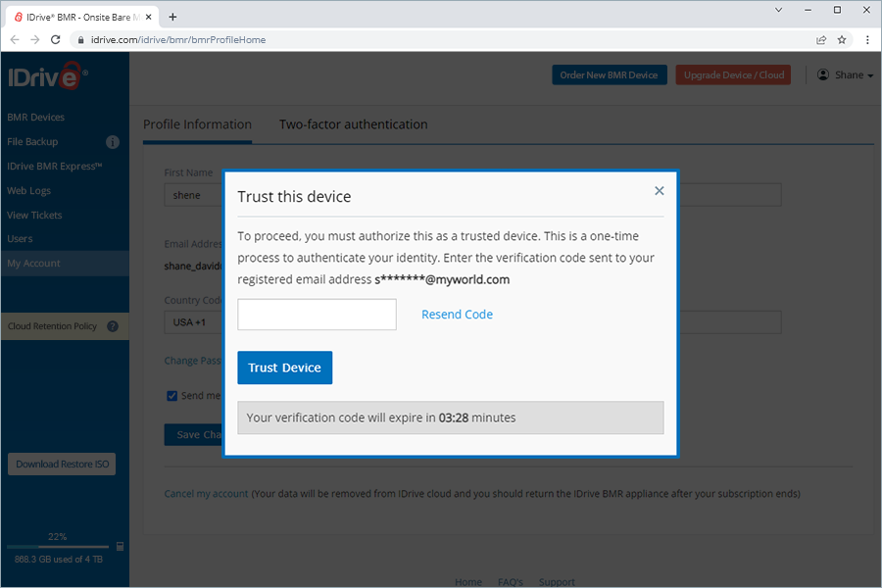Click the storage usage icon beside the bar
Image resolution: width=882 pixels, height=588 pixels.
120,547
